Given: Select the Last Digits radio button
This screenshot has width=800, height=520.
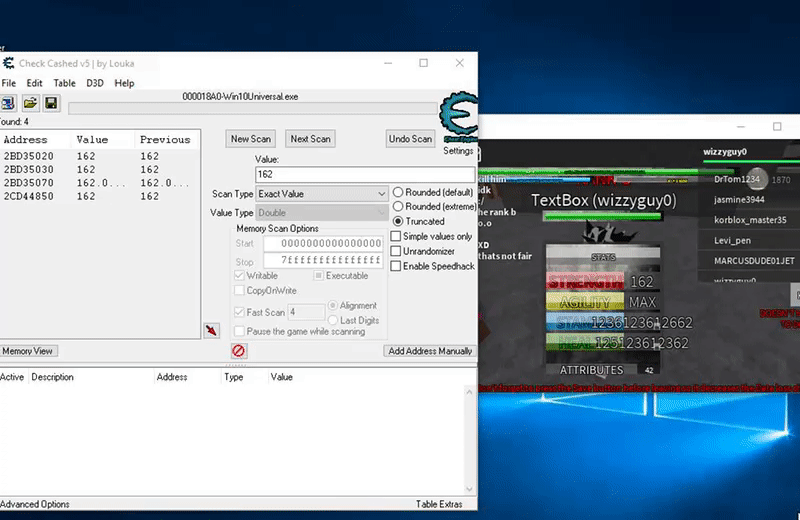Looking at the screenshot, I should 333,320.
